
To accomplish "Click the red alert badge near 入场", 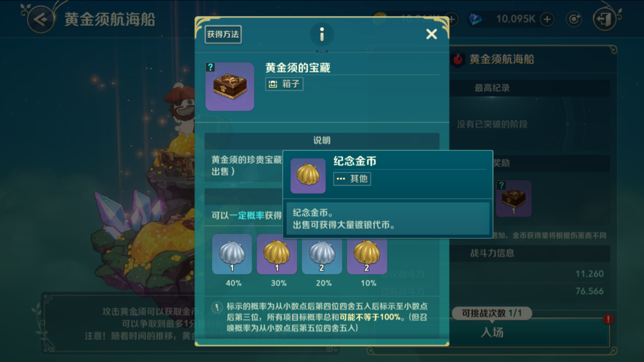I will (x=608, y=319).
